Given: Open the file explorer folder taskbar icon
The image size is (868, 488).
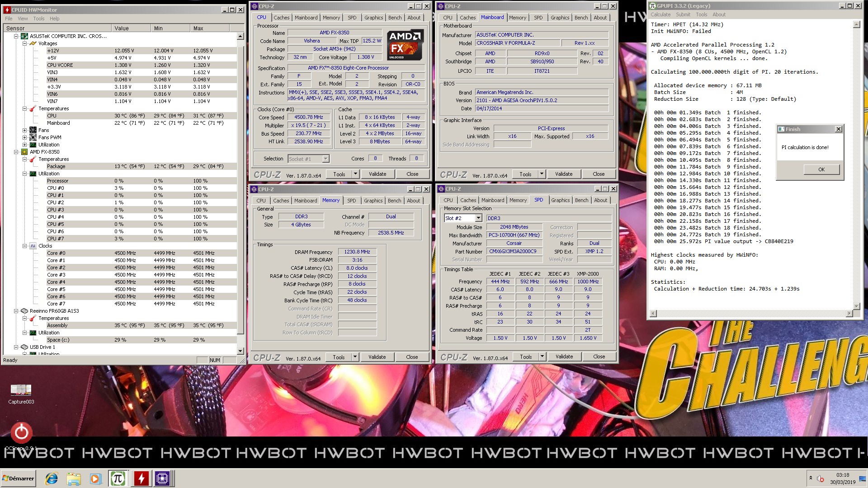Looking at the screenshot, I should pyautogui.click(x=73, y=479).
